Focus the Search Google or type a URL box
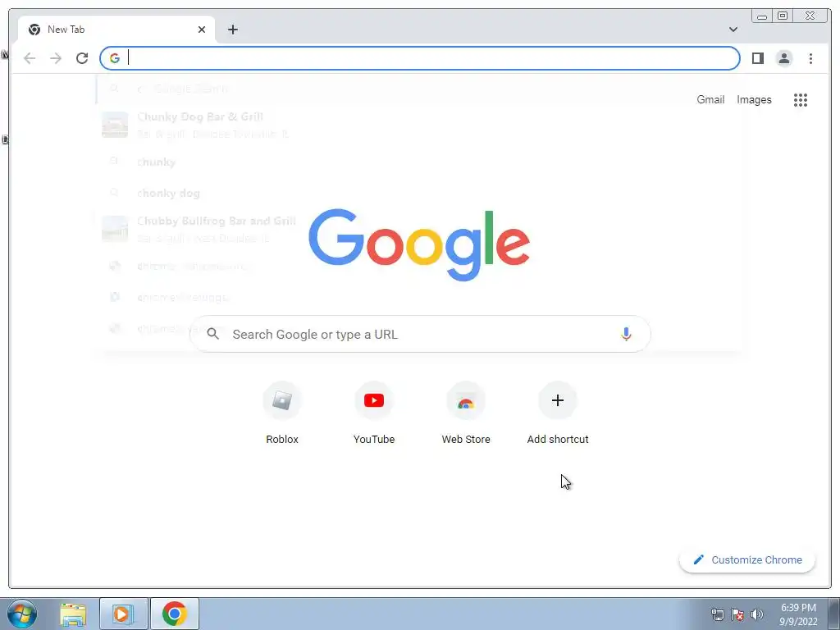 (x=420, y=335)
